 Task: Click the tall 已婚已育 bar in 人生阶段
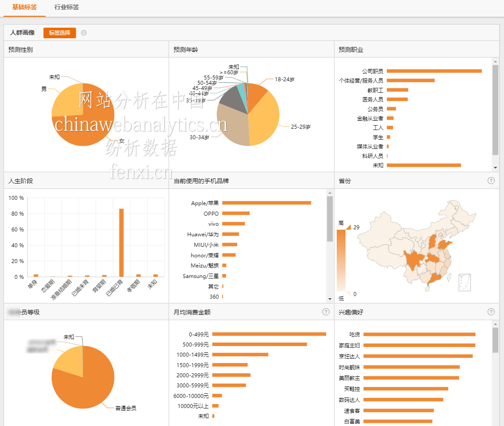(122, 242)
